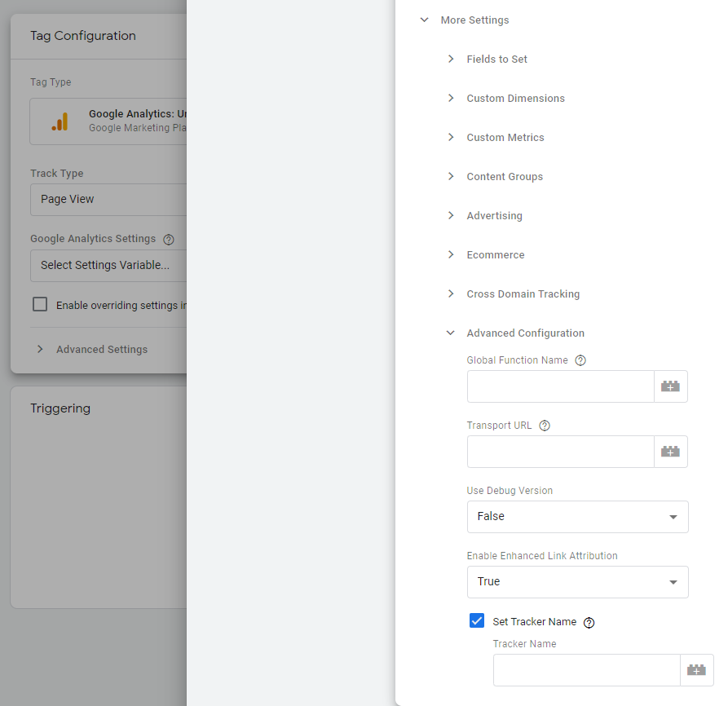Click variable picker icon beside Tracker Name
The width and height of the screenshot is (728, 706).
[696, 670]
